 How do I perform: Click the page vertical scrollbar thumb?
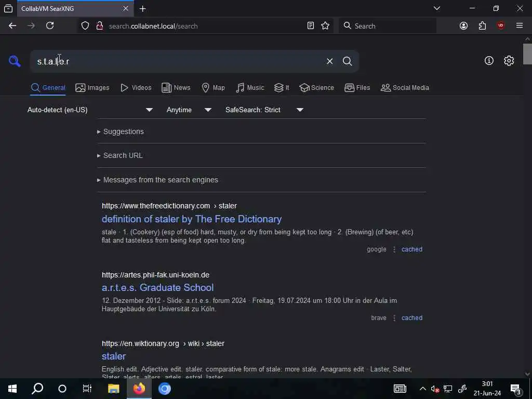[527, 54]
